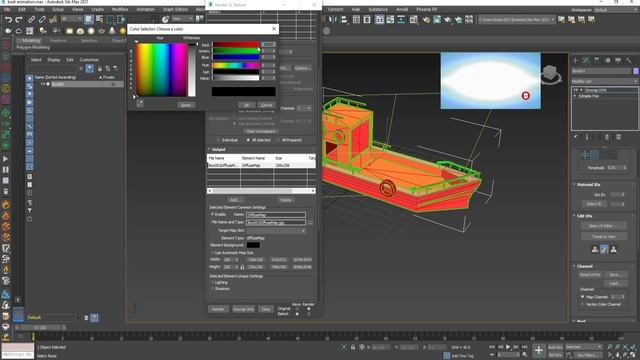Toggle the Lighting checkbox
The image size is (640, 360).
[x=212, y=282]
